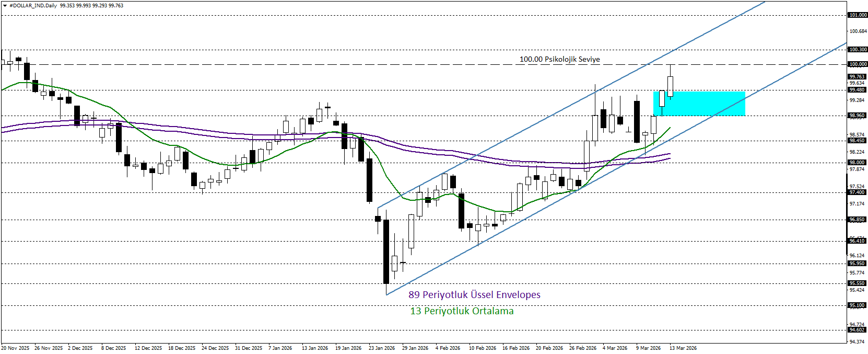Click the 100.000 price level tag
The height and width of the screenshot is (354, 868).
point(858,64)
